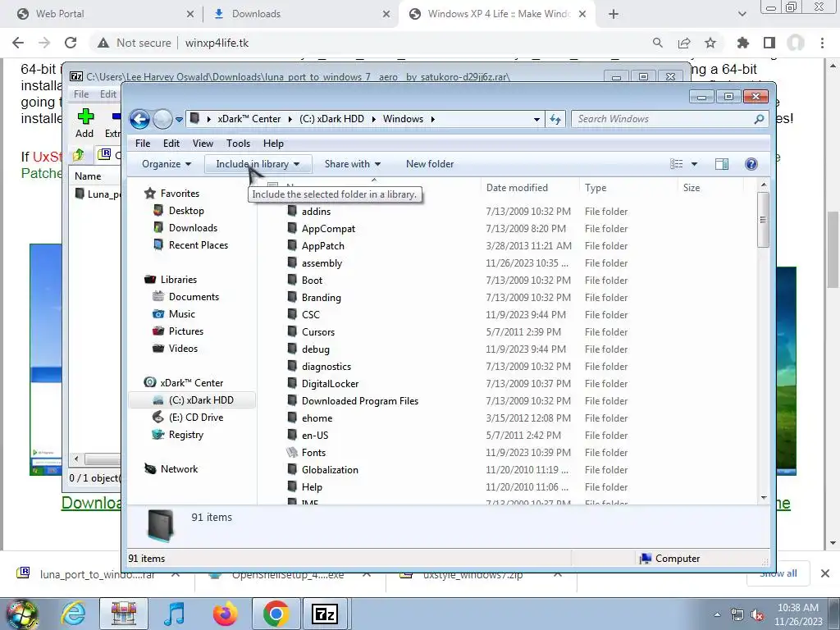The width and height of the screenshot is (840, 630).
Task: Click the Documents library icon
Action: click(x=158, y=296)
